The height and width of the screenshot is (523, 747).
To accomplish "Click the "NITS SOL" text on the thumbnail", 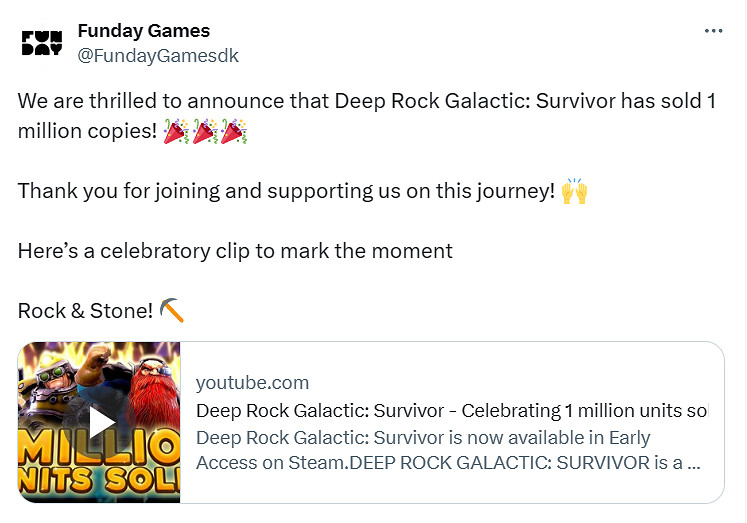I will (100, 478).
